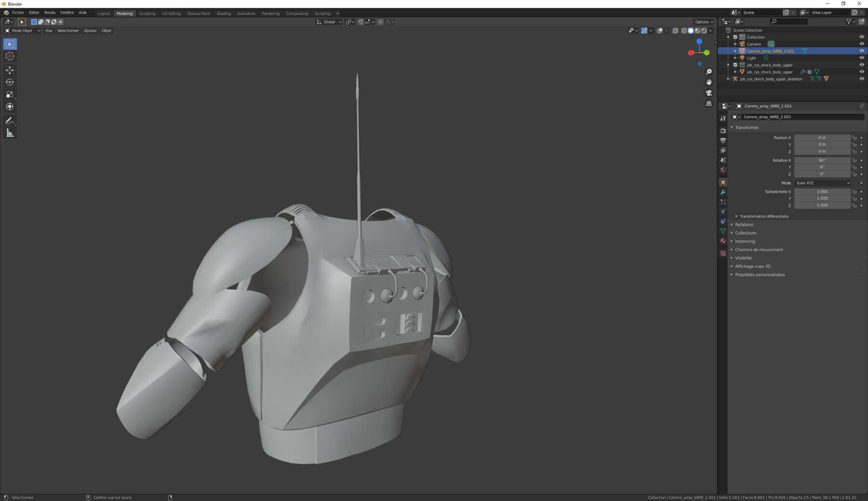Select the Measure tool

[x=10, y=133]
